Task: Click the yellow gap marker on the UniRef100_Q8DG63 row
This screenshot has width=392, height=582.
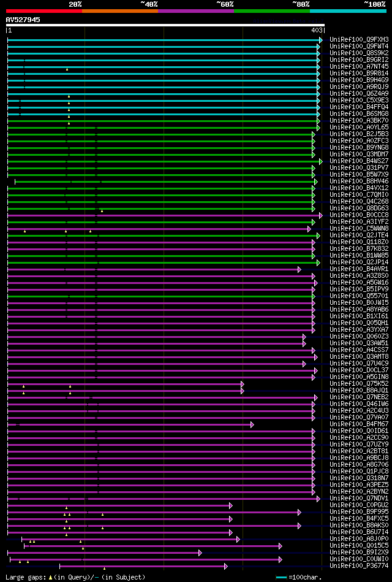Action: point(102,211)
